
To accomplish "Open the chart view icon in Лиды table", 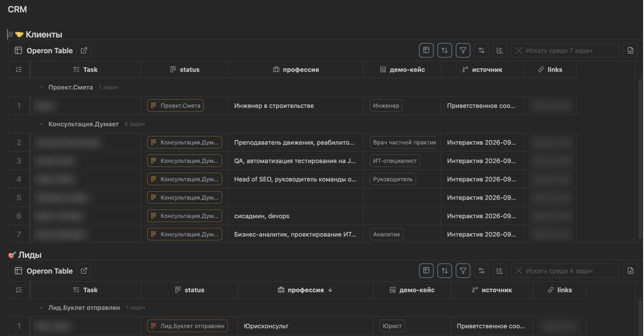I will [500, 271].
